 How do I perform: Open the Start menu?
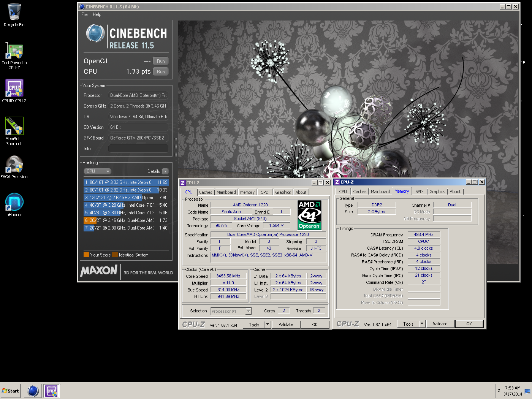coord(10,391)
